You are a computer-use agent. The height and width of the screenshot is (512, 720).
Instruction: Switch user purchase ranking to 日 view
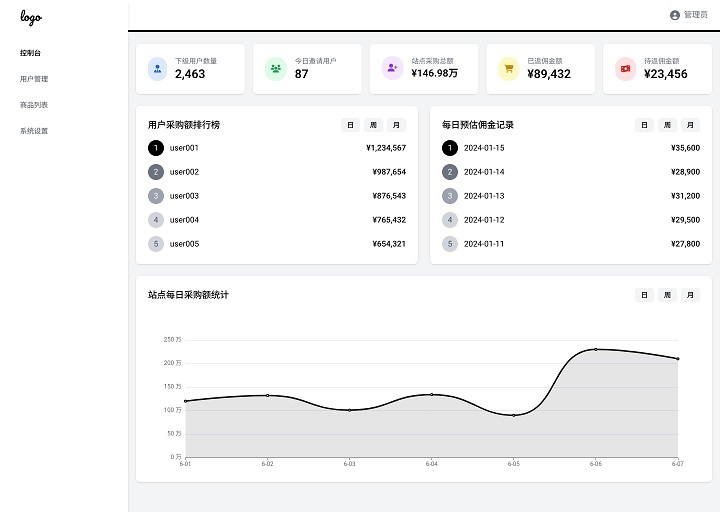(x=350, y=125)
